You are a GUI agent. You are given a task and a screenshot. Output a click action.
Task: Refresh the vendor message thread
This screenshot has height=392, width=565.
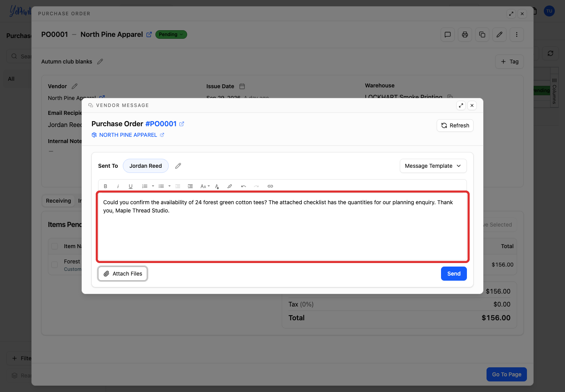click(x=455, y=125)
